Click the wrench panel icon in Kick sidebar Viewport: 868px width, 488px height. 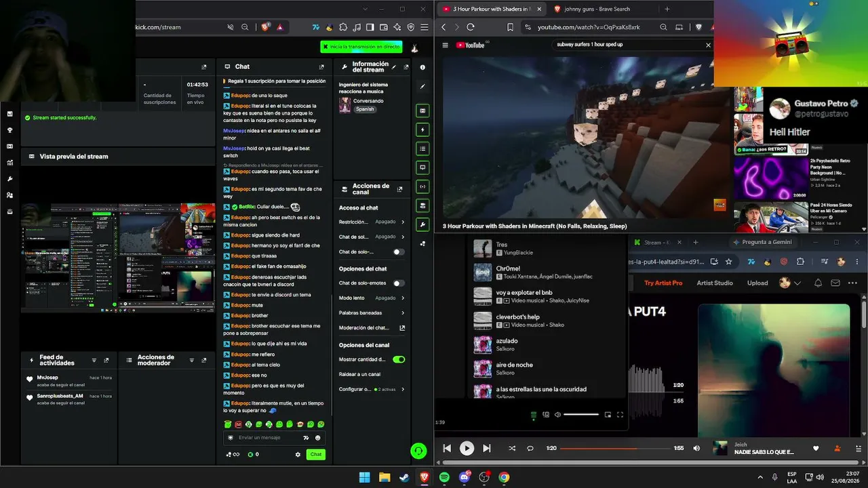(422, 224)
